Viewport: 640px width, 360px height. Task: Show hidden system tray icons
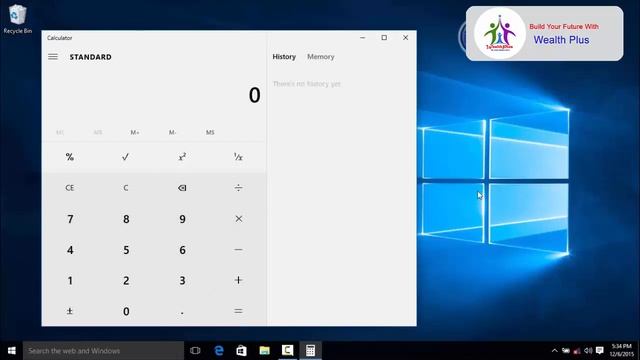pos(554,351)
